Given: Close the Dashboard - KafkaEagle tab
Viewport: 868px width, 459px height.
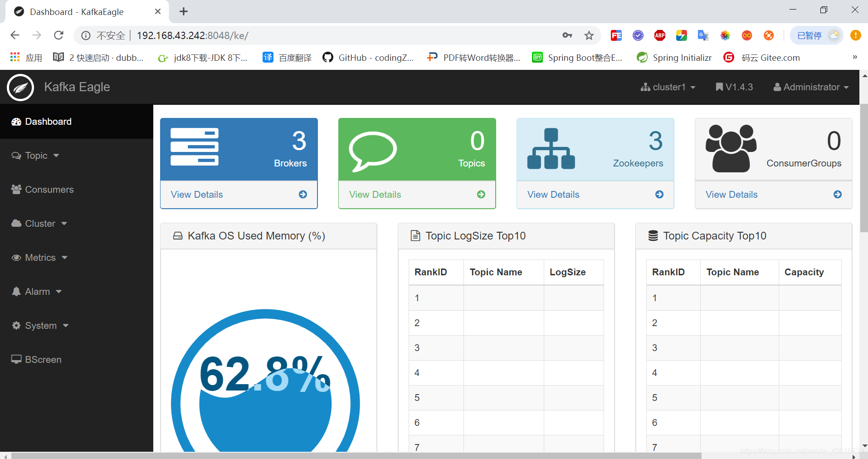Looking at the screenshot, I should coord(158,11).
